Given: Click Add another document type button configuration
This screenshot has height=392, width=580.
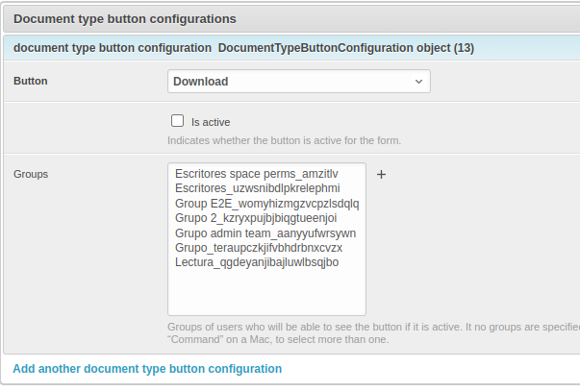Looking at the screenshot, I should point(147,368).
